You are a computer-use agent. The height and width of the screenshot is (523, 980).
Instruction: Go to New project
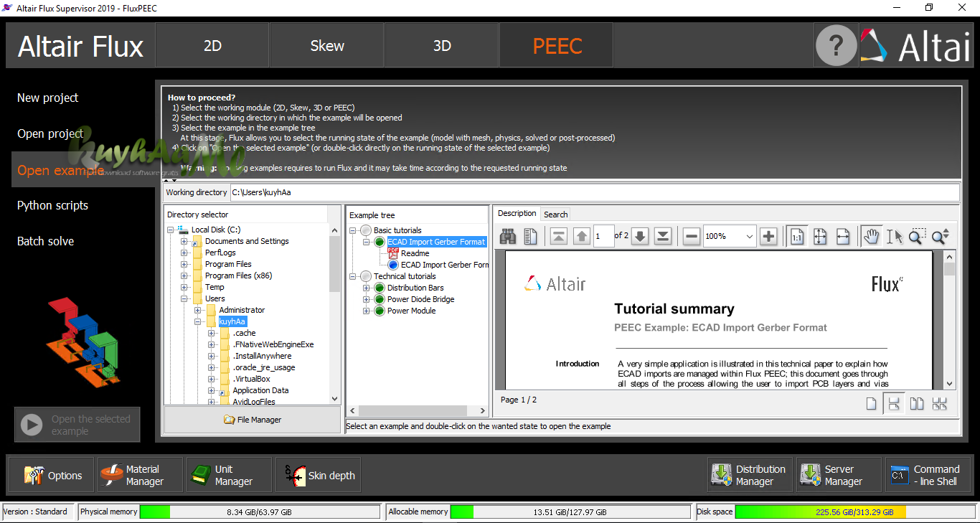point(48,98)
